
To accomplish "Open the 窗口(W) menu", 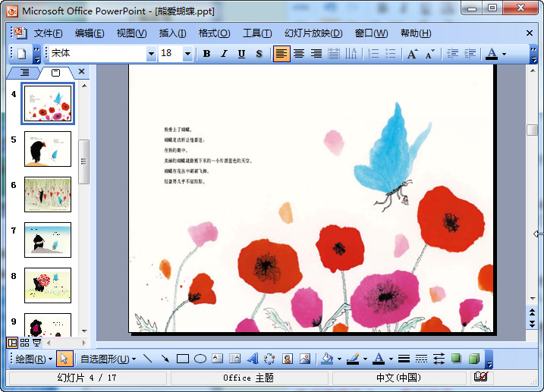I will click(371, 33).
